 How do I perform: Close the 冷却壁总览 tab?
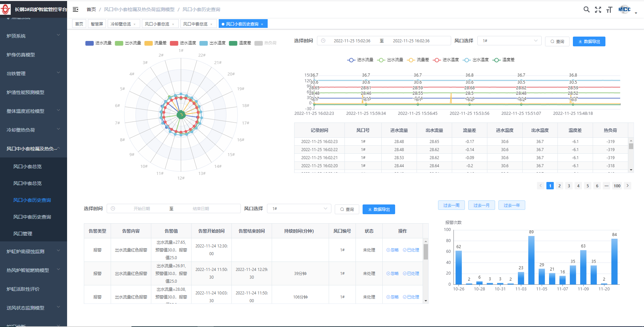pos(135,24)
